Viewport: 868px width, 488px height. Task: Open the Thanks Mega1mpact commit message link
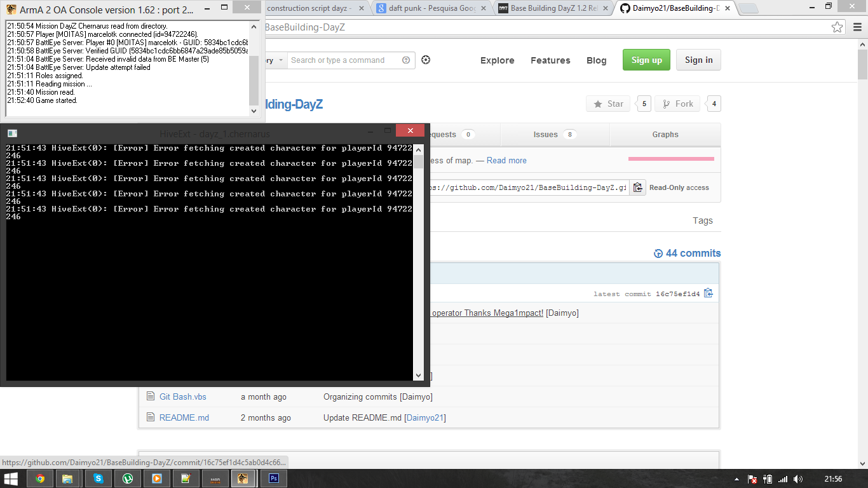tap(487, 313)
